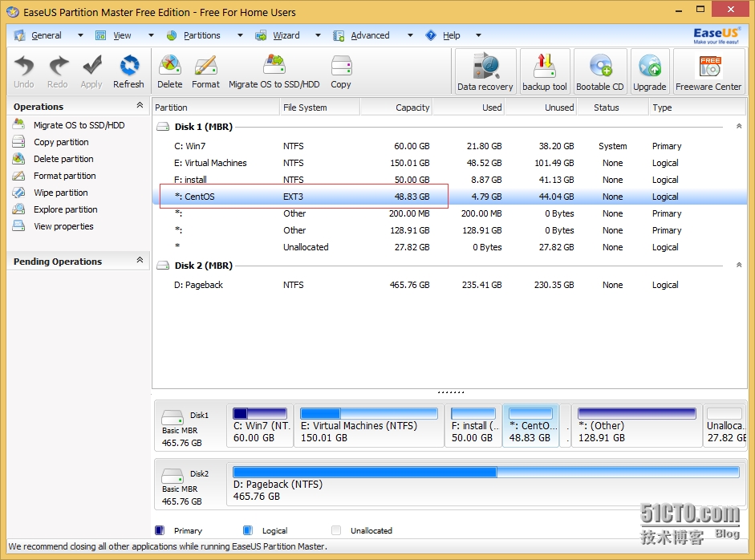Image resolution: width=755 pixels, height=560 pixels.
Task: Sort by the Unused column header
Action: point(542,108)
